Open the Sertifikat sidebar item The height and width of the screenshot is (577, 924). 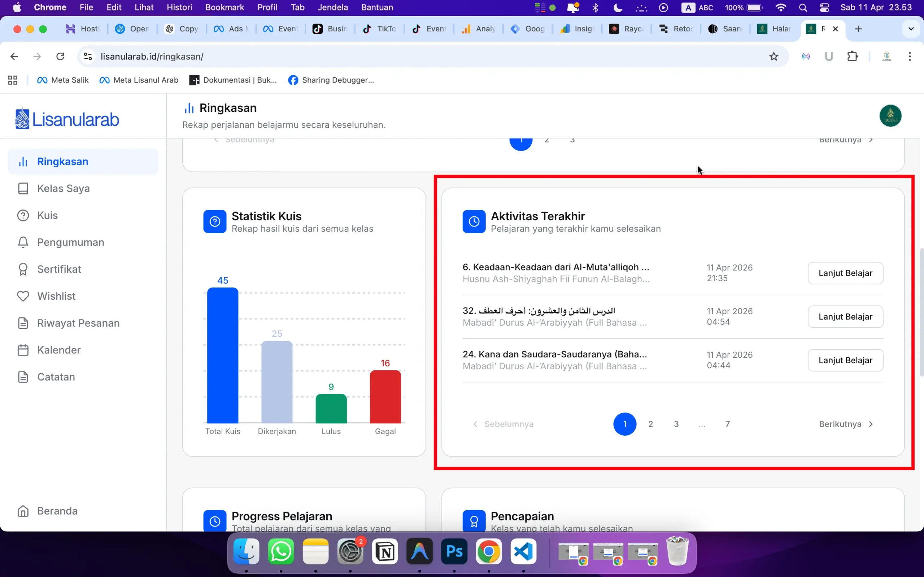click(x=59, y=269)
